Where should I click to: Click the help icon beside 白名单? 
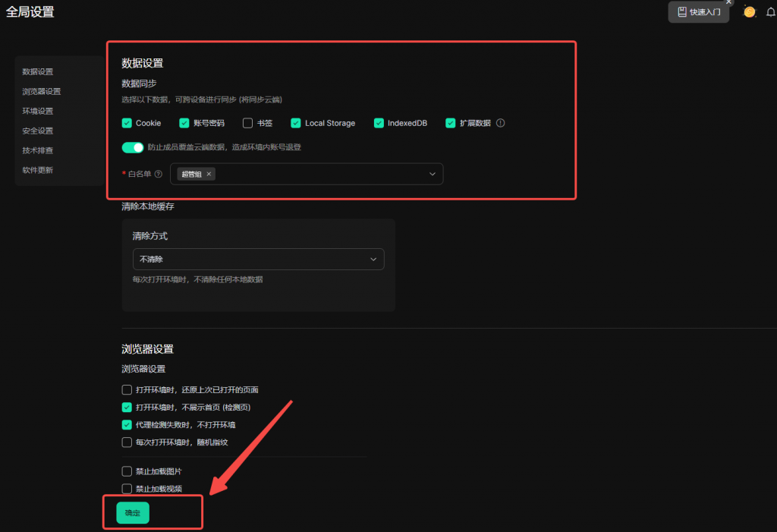coord(159,174)
